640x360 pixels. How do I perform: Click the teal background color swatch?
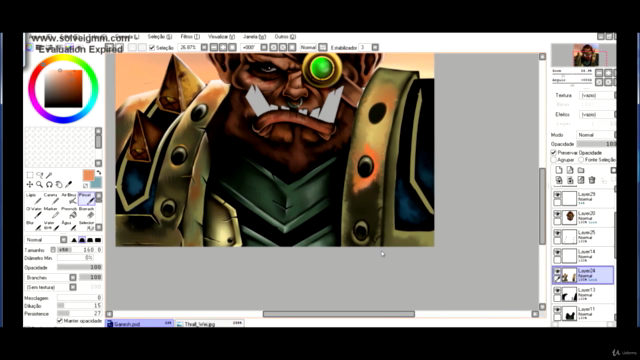pos(97,183)
